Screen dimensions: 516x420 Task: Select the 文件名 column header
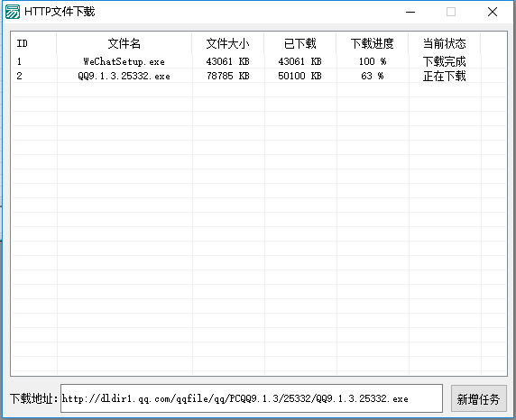[x=124, y=43]
